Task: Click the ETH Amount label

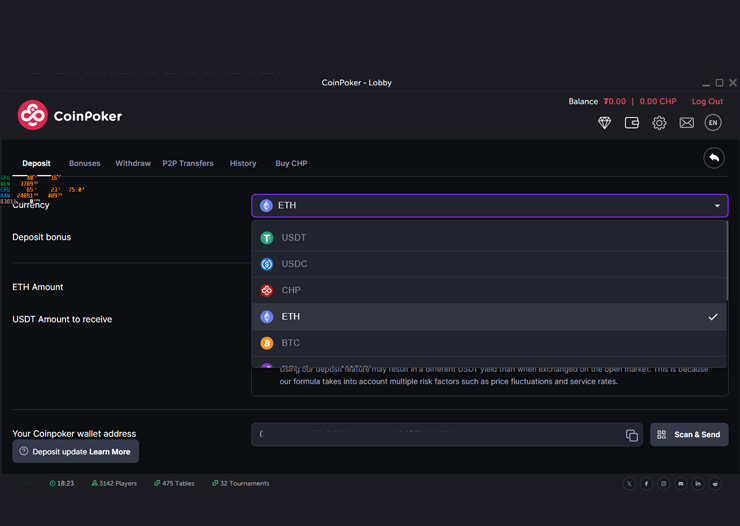Action: coord(38,287)
